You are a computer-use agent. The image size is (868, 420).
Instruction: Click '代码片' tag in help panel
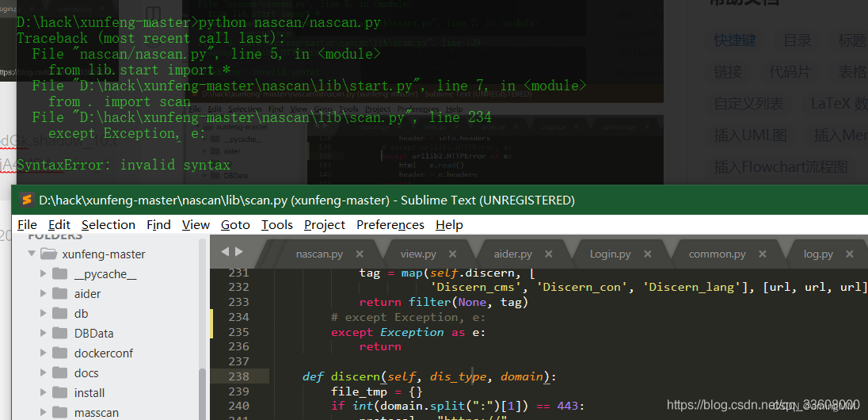(790, 72)
